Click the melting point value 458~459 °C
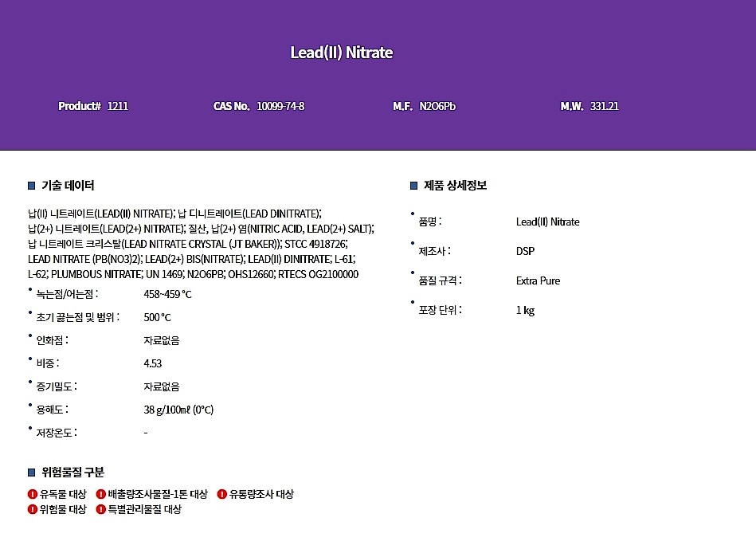This screenshot has height=553, width=756. [167, 294]
